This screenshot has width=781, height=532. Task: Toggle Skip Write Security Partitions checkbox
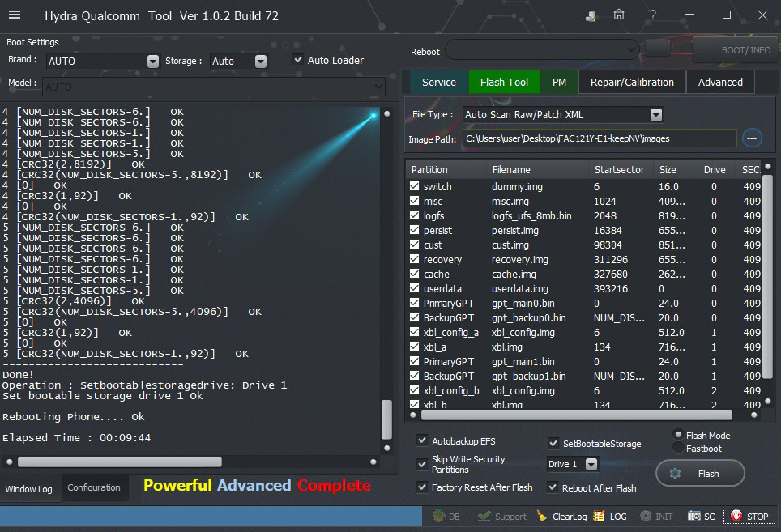tap(422, 464)
